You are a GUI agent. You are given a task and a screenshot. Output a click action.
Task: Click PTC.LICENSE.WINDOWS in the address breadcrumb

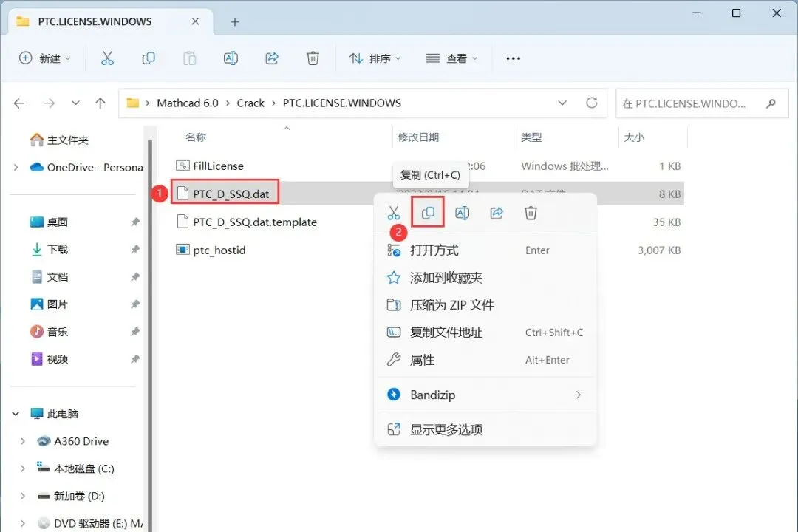(342, 103)
